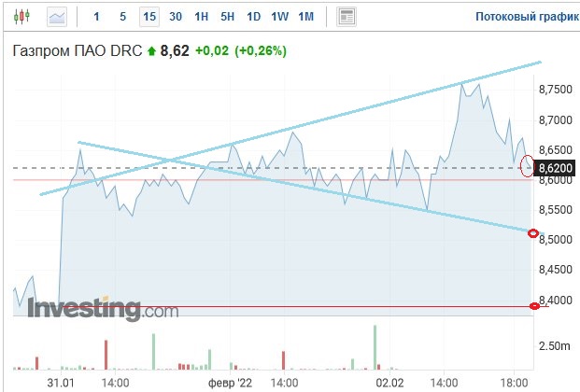This screenshot has height=392, width=580.
Task: Click the 18:00 time label
Action: click(x=514, y=383)
